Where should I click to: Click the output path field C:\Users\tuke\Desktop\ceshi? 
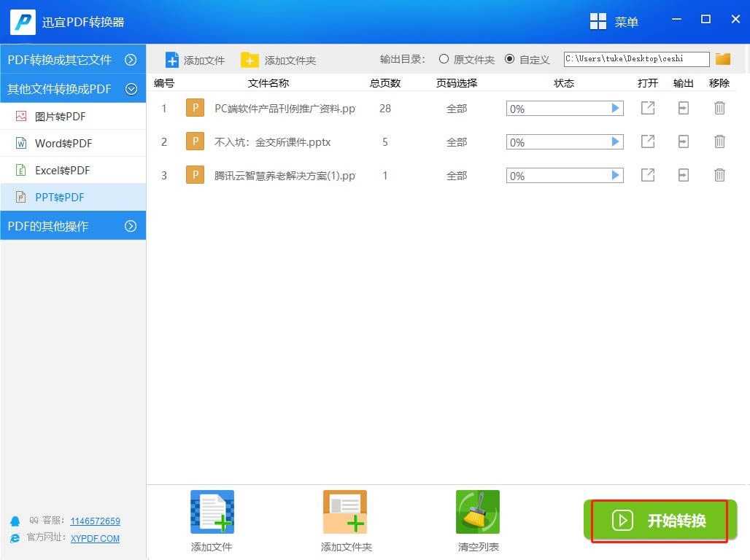pyautogui.click(x=636, y=59)
